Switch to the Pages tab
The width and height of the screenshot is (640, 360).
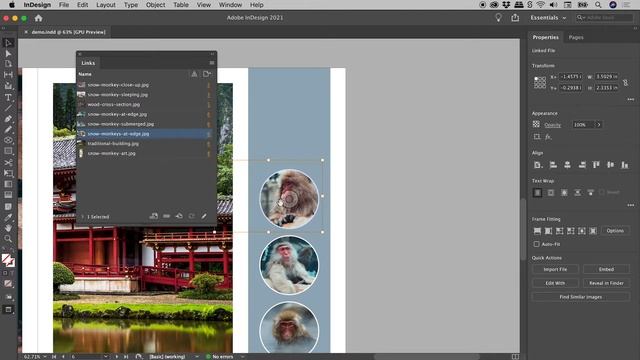576,37
